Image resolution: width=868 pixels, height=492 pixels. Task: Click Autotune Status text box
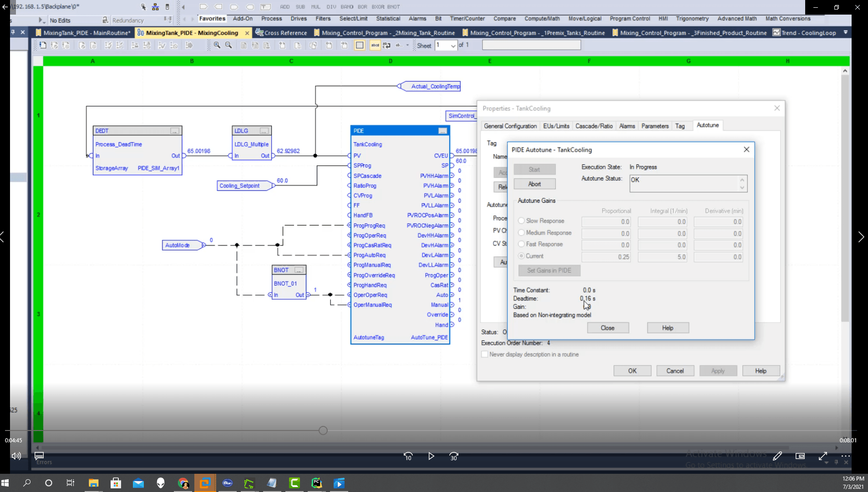point(688,184)
